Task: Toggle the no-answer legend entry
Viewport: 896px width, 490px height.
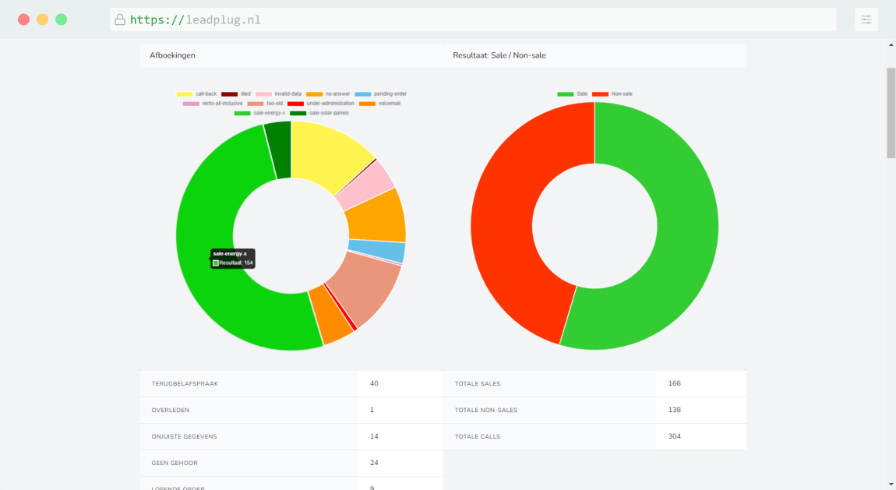Action: click(329, 93)
